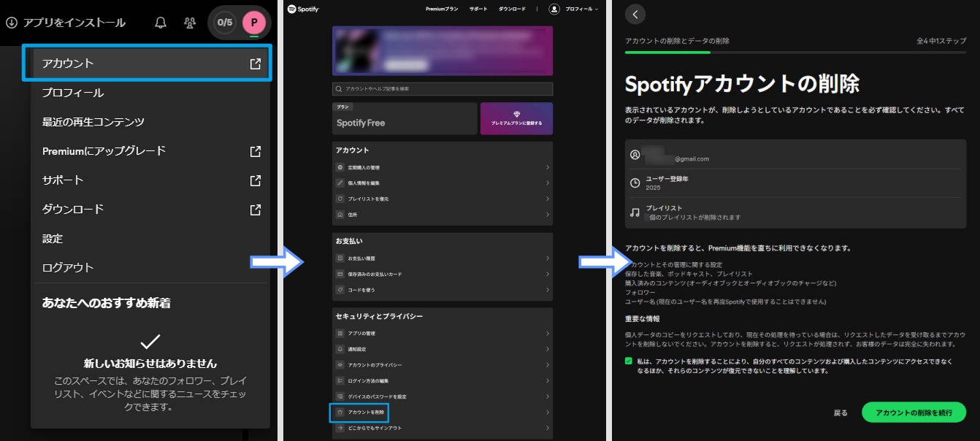Click the chevron on プレイリストを復元 row
This screenshot has height=441, width=980.
pos(548,199)
